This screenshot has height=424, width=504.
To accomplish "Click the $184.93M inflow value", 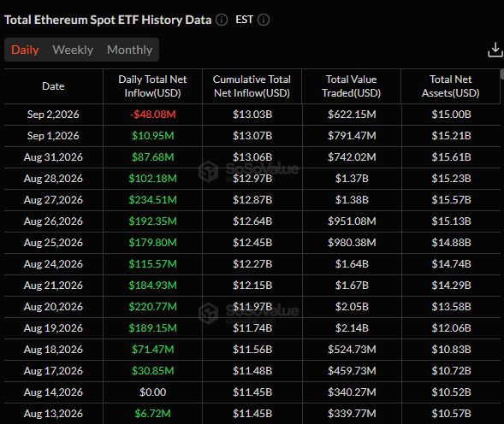I will [152, 286].
